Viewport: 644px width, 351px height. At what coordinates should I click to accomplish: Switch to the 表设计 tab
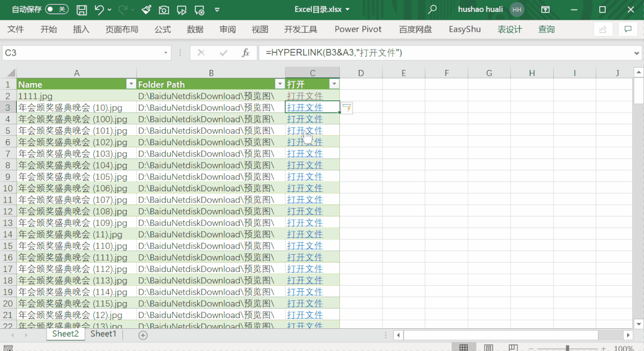pyautogui.click(x=510, y=29)
